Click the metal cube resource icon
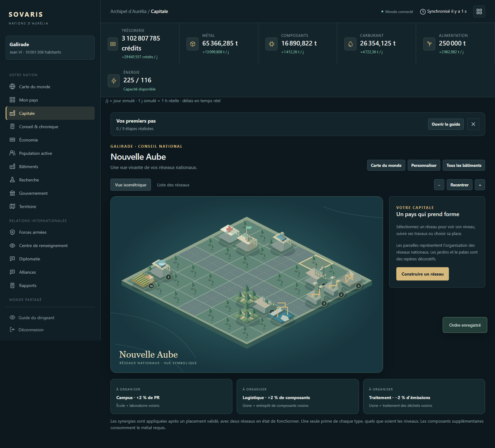The height and width of the screenshot is (448, 495). click(192, 44)
